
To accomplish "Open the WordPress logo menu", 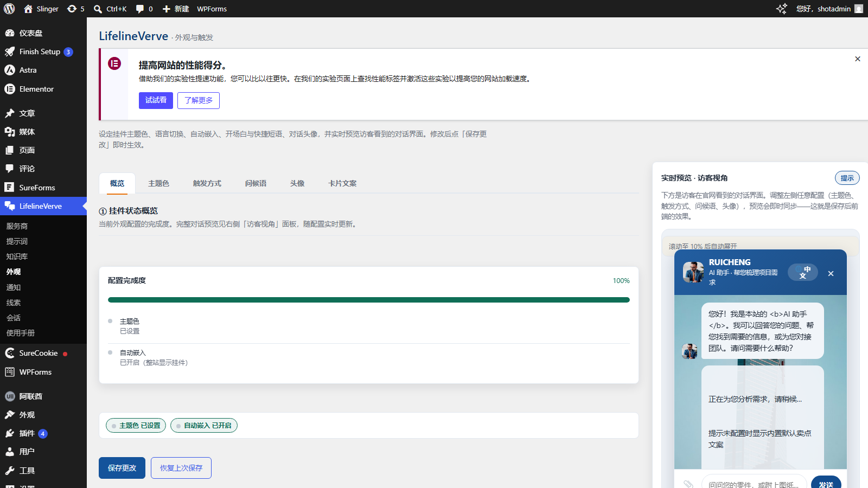I will (x=9, y=9).
